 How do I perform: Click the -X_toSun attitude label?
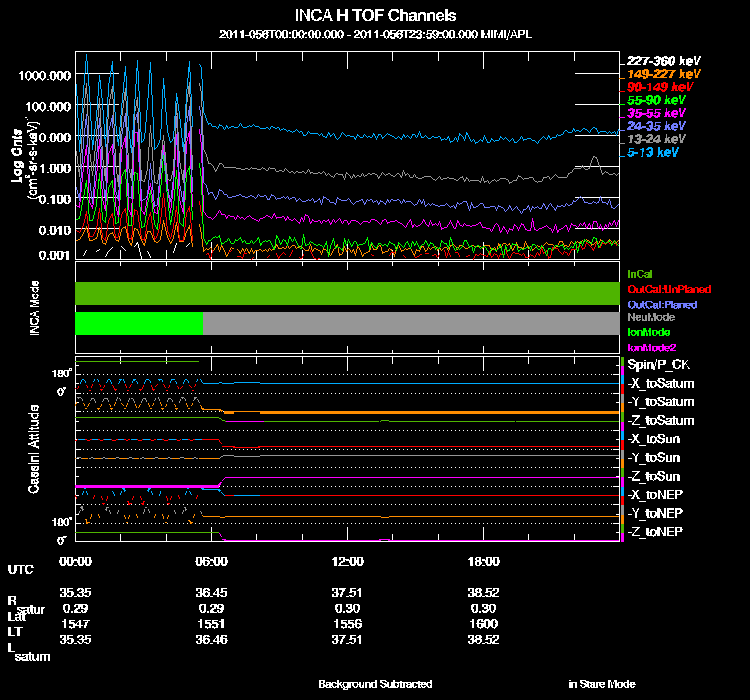point(656,439)
